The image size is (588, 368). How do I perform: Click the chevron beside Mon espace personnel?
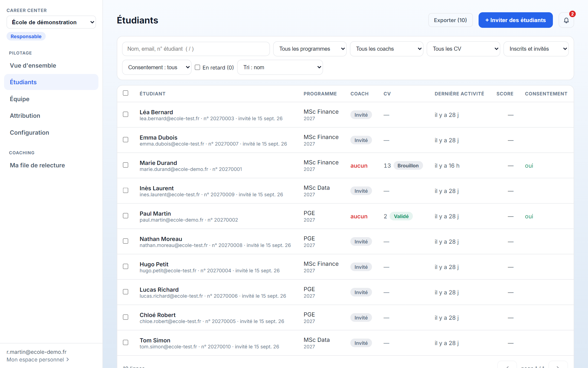click(x=68, y=360)
